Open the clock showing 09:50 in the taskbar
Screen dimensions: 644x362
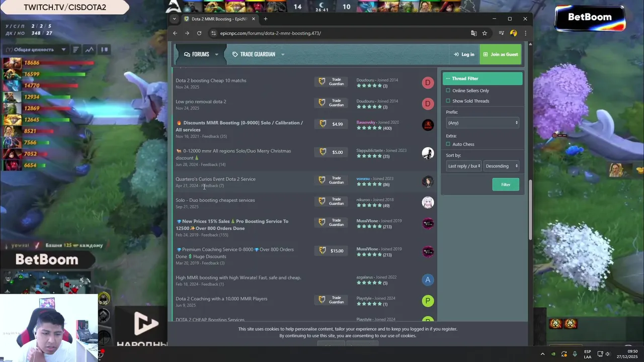click(628, 354)
